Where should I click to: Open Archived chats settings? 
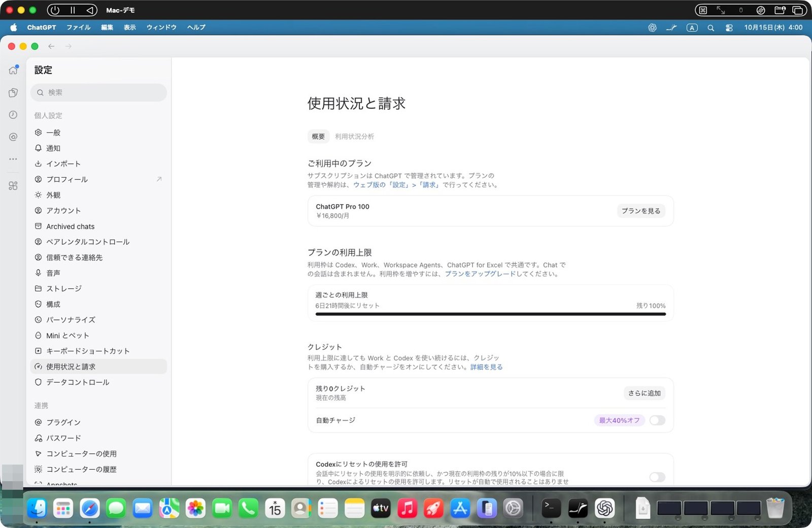click(x=98, y=226)
